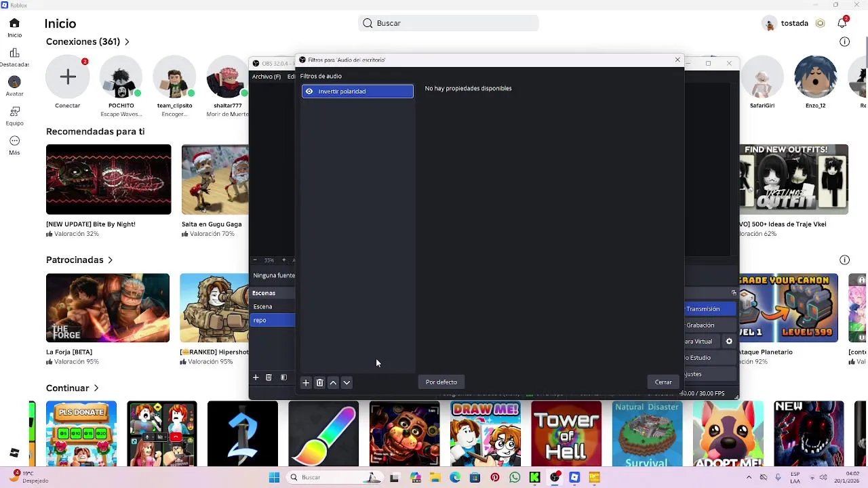Screen dimensions: 868x488
Task: Move filter down in filters dialog
Action: click(x=347, y=383)
